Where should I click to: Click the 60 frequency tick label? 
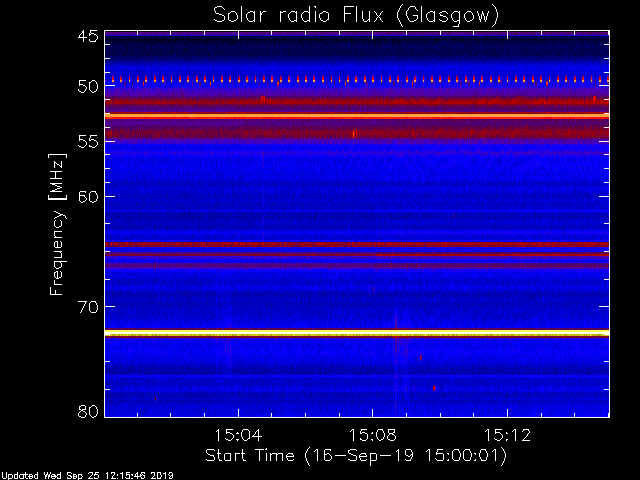(88, 197)
